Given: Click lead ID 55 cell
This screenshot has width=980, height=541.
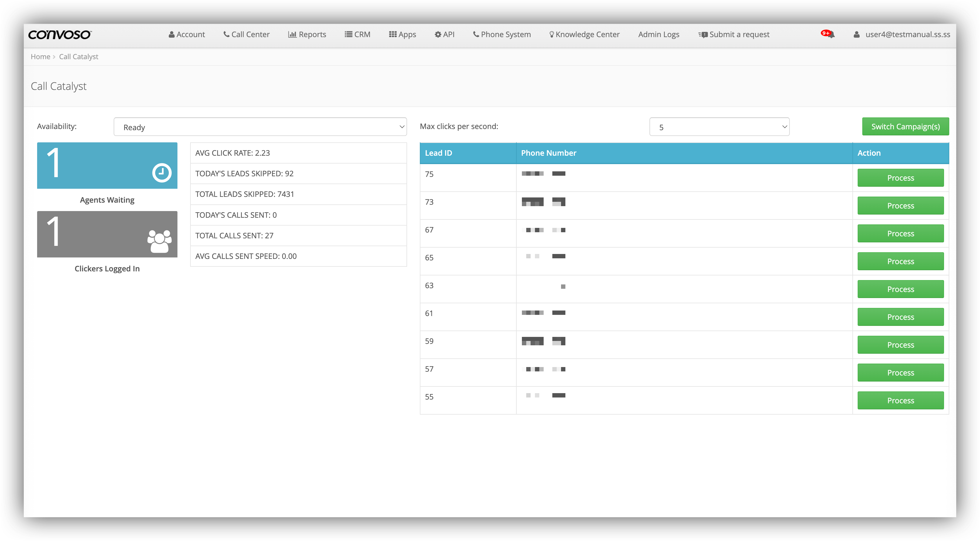Looking at the screenshot, I should click(x=468, y=400).
